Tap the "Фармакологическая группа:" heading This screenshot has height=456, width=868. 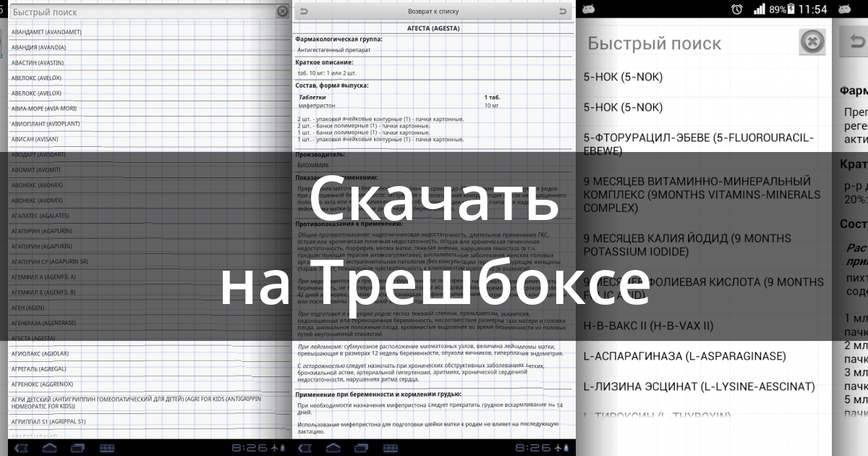click(x=339, y=39)
